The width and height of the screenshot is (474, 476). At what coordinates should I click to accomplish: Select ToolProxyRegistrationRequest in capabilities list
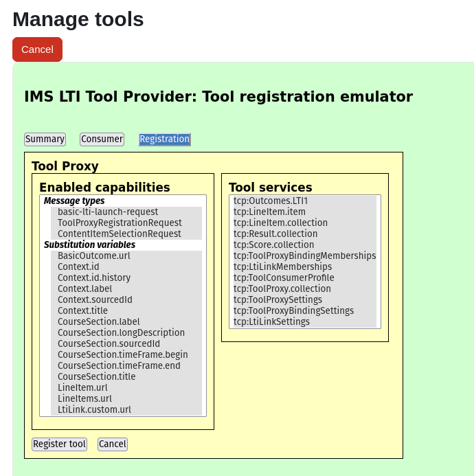(126, 223)
